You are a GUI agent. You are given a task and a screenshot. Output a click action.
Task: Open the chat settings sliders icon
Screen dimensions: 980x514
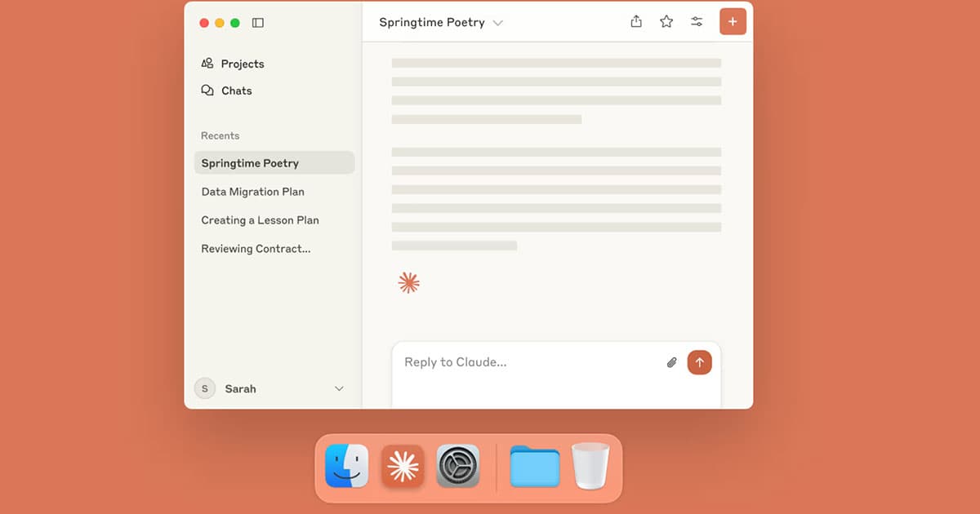[x=697, y=22]
